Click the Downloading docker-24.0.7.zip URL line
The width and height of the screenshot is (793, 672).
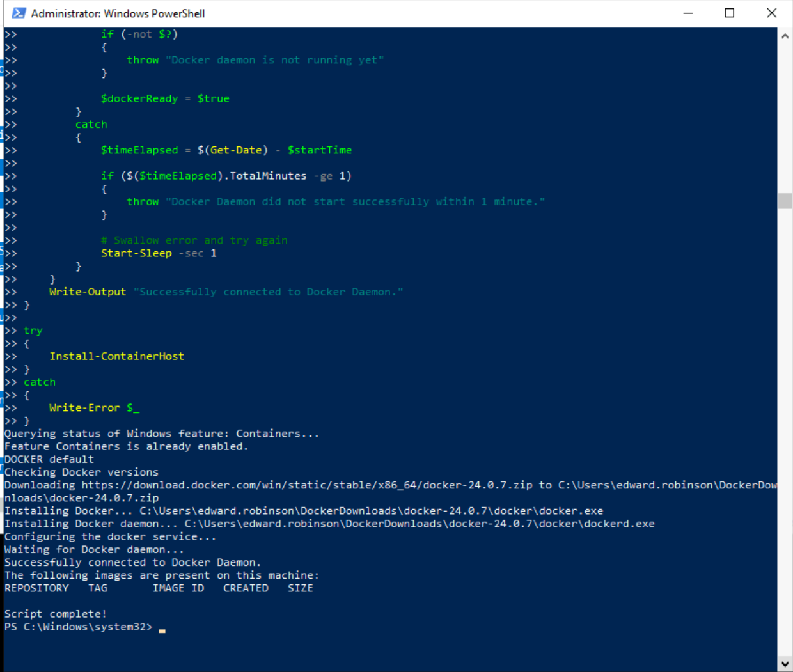(x=390, y=492)
